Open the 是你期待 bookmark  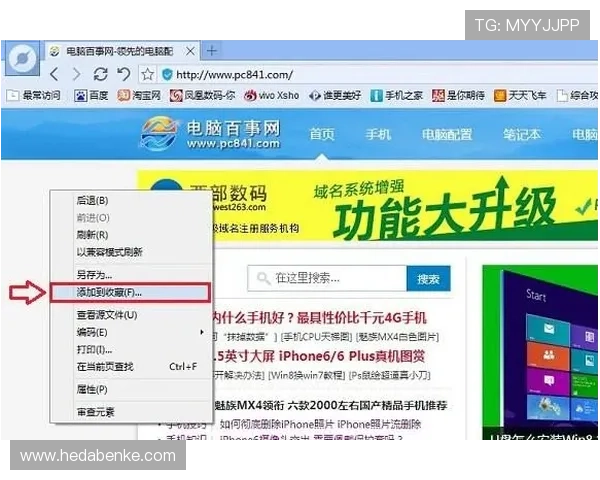(x=458, y=95)
